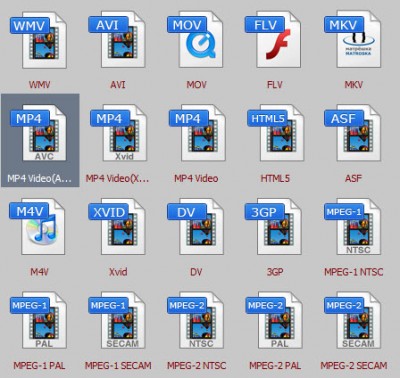Choose the XVID format icon
400x378 pixels.
(x=117, y=227)
